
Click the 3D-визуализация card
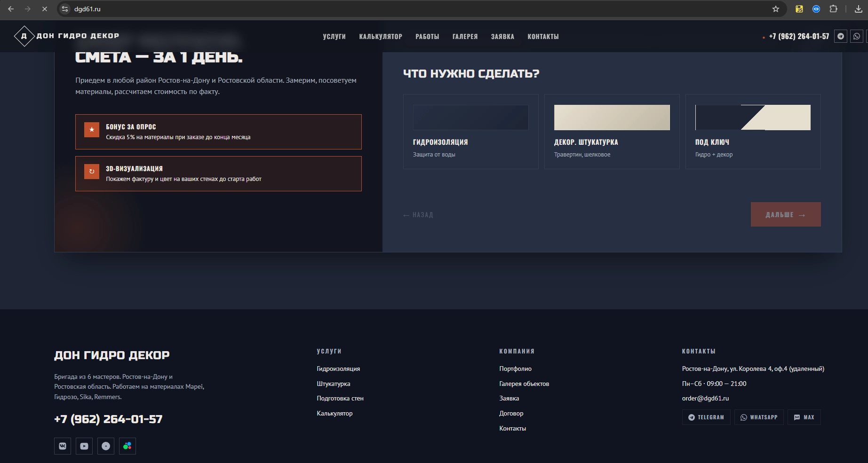coord(218,173)
